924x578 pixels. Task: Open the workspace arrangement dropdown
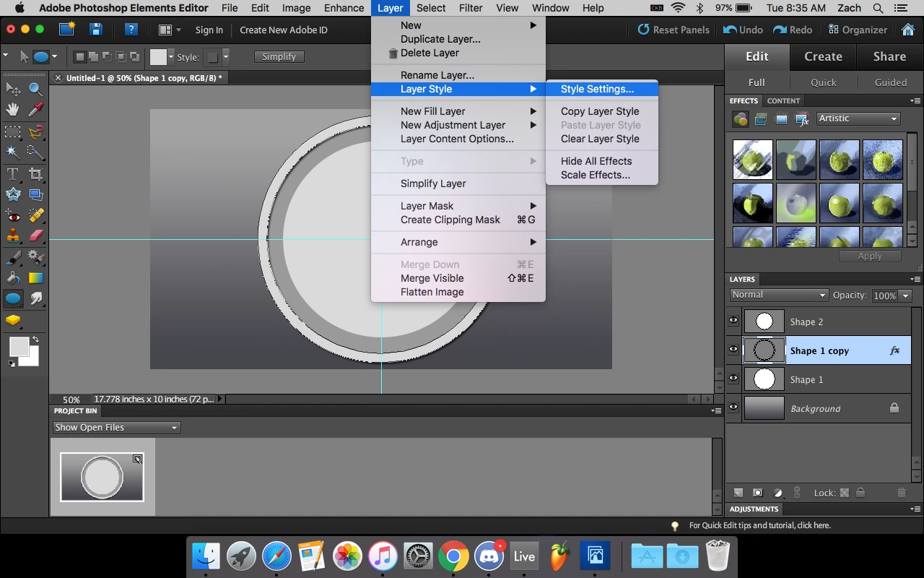170,30
